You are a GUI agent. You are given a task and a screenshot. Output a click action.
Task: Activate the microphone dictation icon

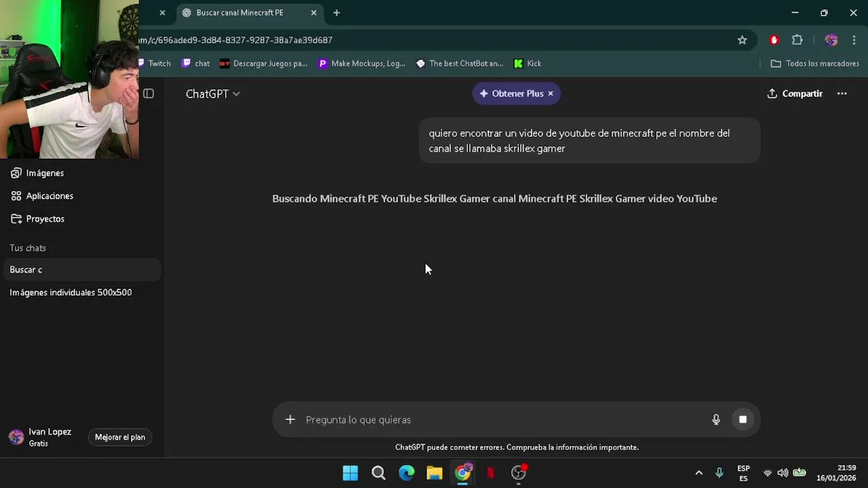716,420
